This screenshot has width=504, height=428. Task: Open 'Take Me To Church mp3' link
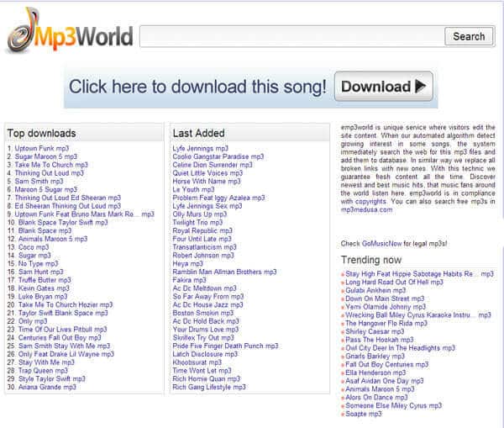(51, 165)
